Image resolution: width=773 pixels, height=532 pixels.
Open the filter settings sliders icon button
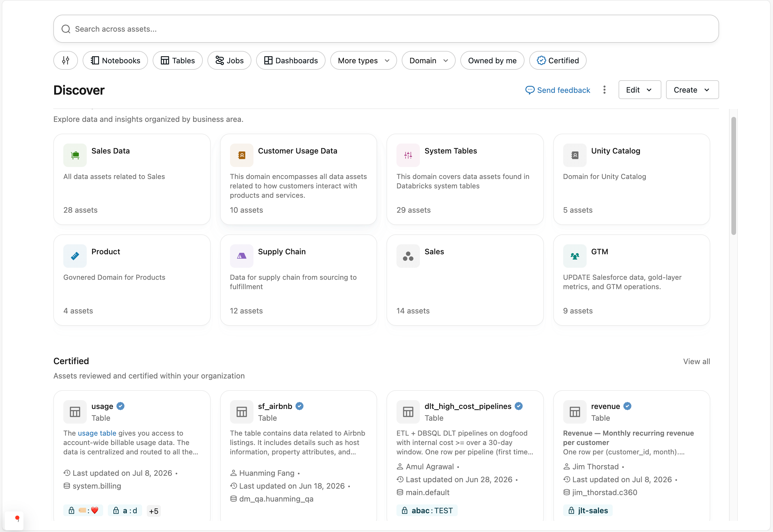[x=66, y=60]
